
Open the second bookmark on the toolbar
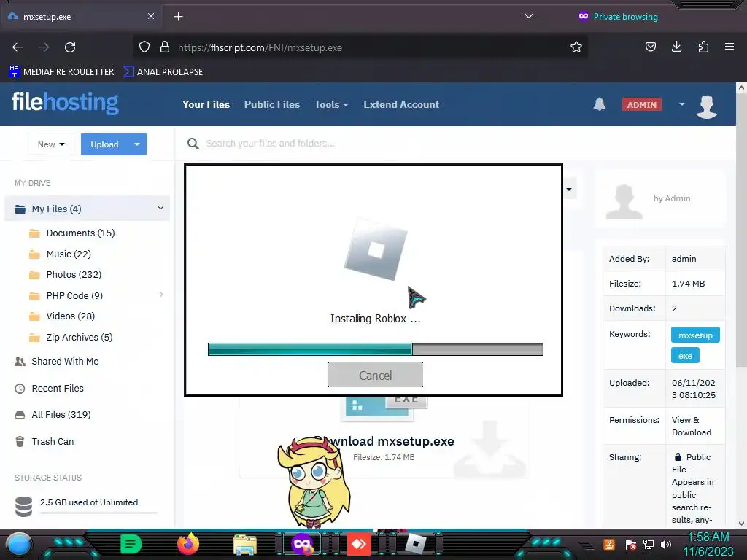(x=163, y=72)
